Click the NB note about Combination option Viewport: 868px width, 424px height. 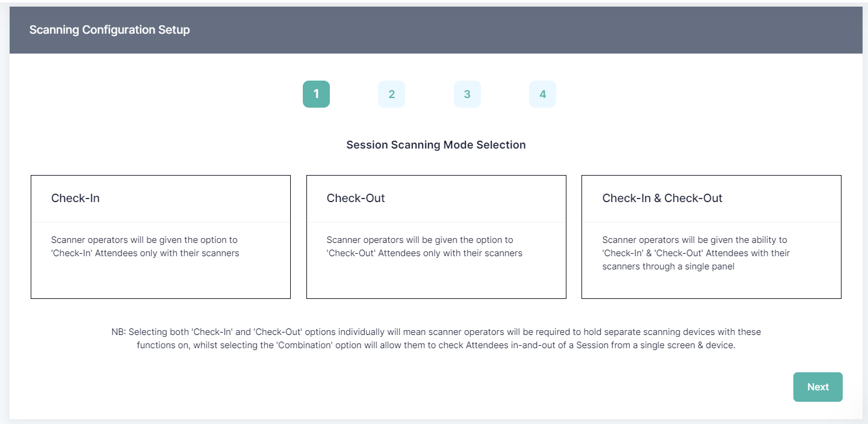[436, 339]
